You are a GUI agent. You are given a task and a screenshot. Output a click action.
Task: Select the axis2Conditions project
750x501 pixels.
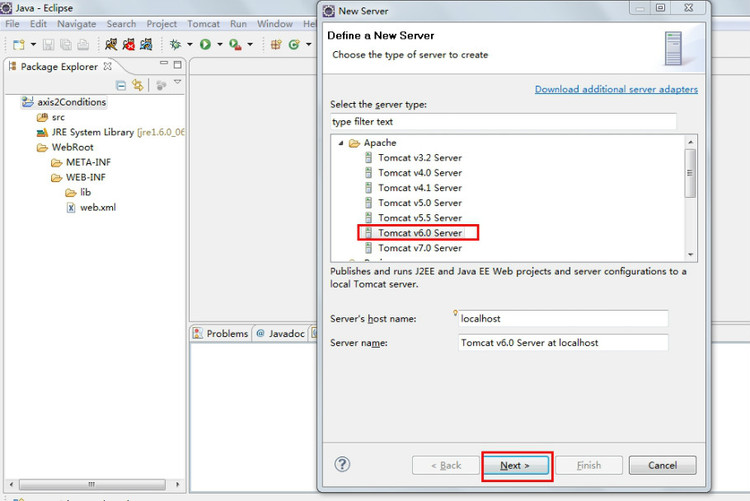(64, 102)
